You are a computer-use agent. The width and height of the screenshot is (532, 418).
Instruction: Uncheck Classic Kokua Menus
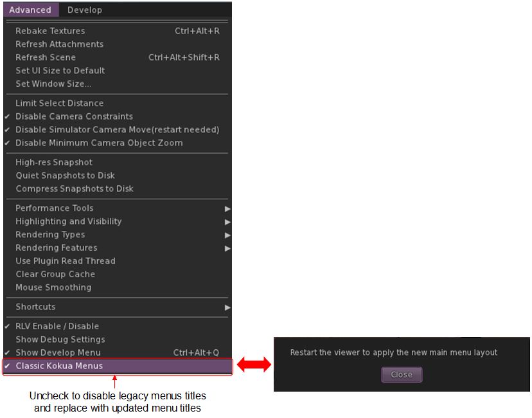coord(59,366)
